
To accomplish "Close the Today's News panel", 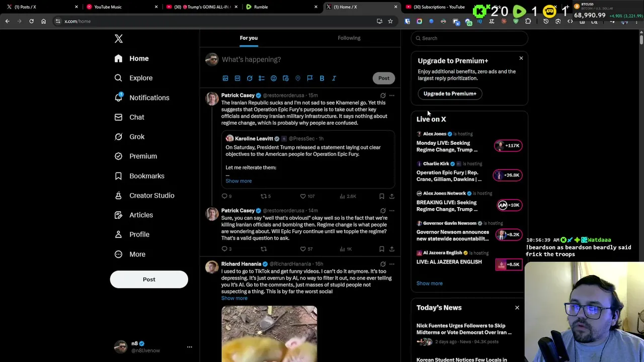I will (x=517, y=308).
